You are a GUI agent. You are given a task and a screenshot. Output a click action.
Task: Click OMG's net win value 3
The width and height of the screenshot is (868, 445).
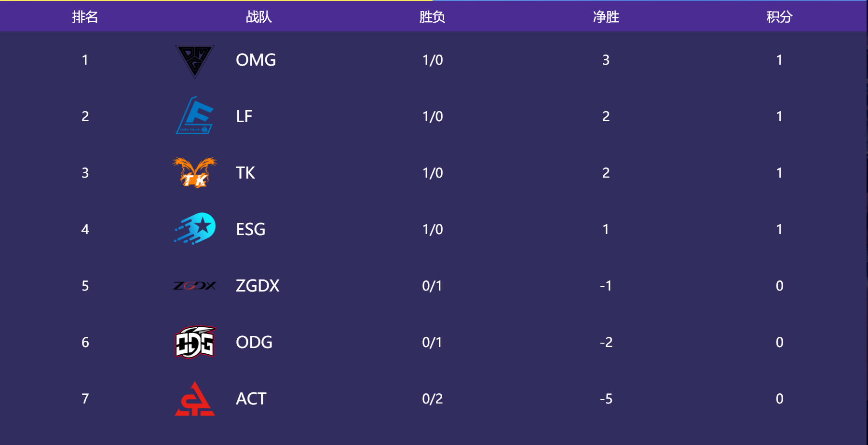[606, 60]
